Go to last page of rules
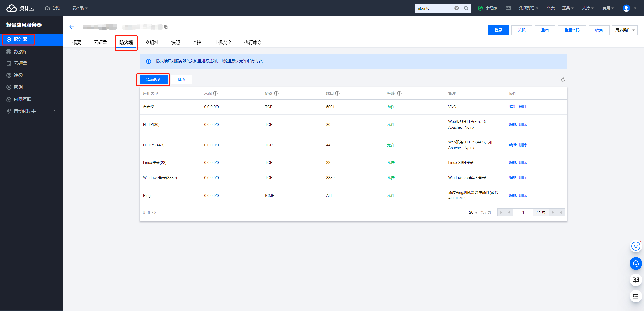644x311 pixels. point(561,212)
